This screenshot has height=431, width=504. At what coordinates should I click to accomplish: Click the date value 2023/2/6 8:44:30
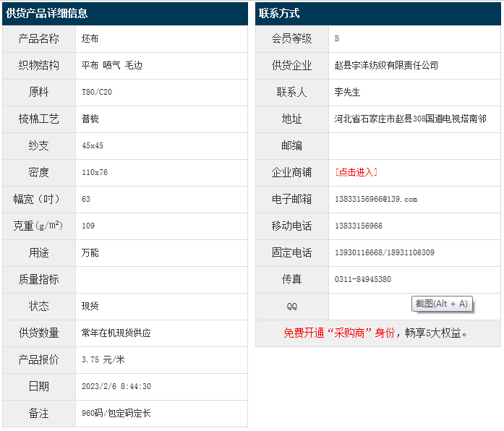[x=116, y=386]
